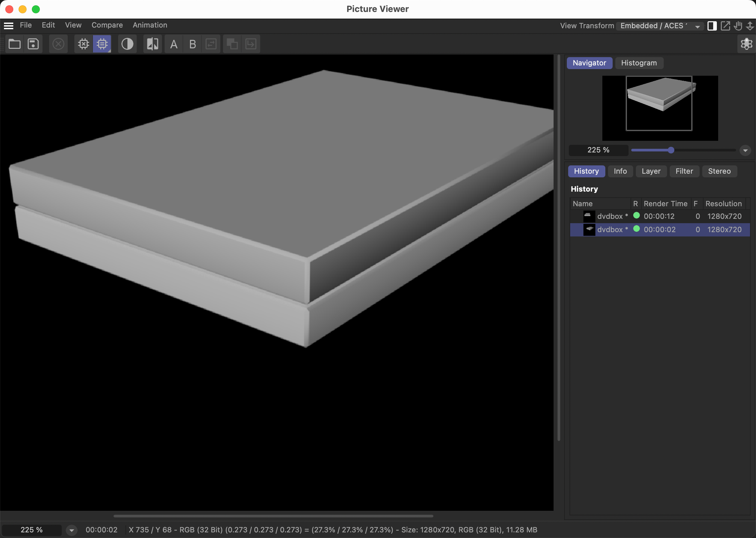Viewport: 756px width, 538px height.
Task: Open the Animation menu
Action: (150, 25)
